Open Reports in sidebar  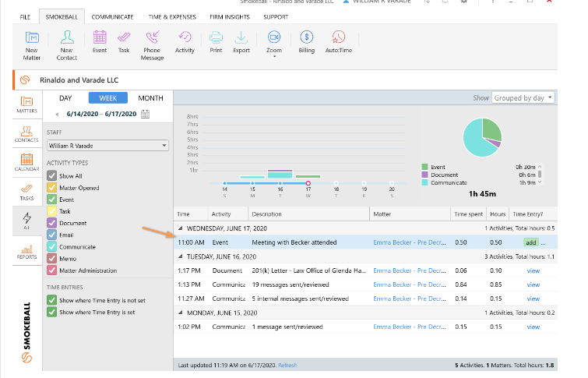coord(27,251)
